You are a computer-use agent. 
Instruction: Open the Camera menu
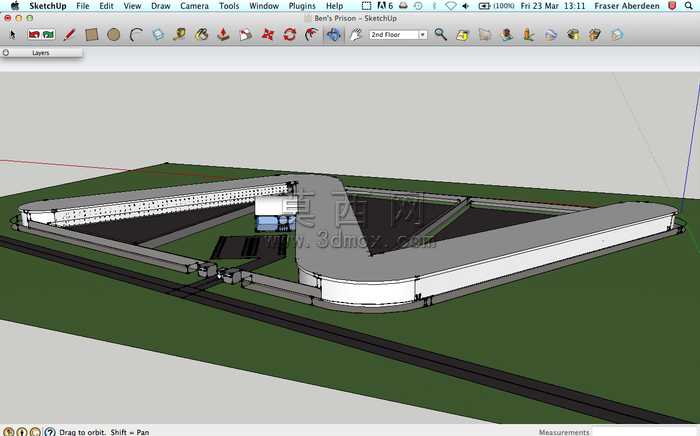click(x=194, y=6)
